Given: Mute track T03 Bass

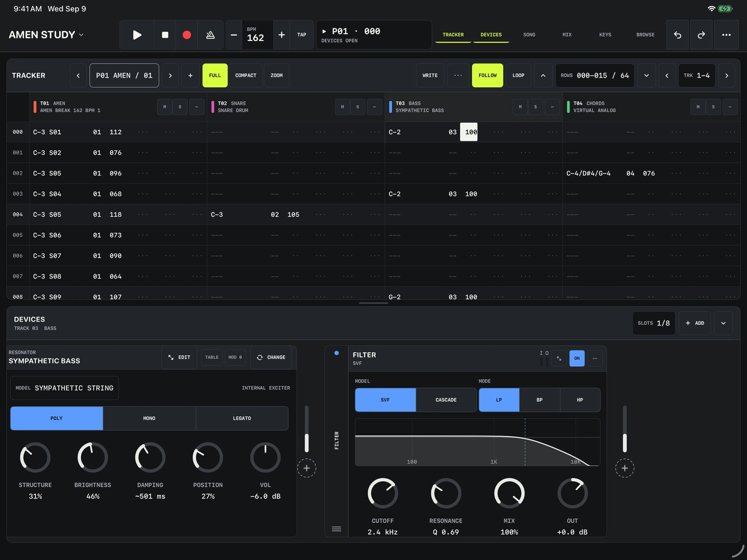Looking at the screenshot, I should 520,107.
